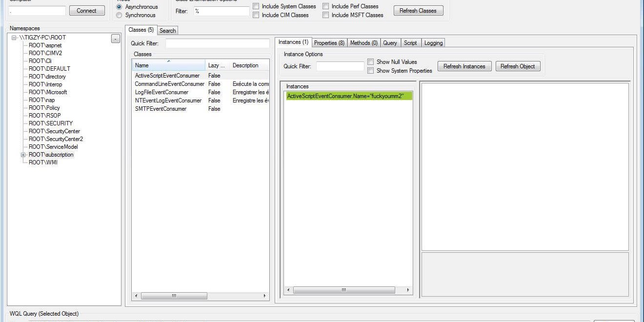The image size is (644, 322).
Task: Switch to the Properties tab
Action: coord(329,42)
